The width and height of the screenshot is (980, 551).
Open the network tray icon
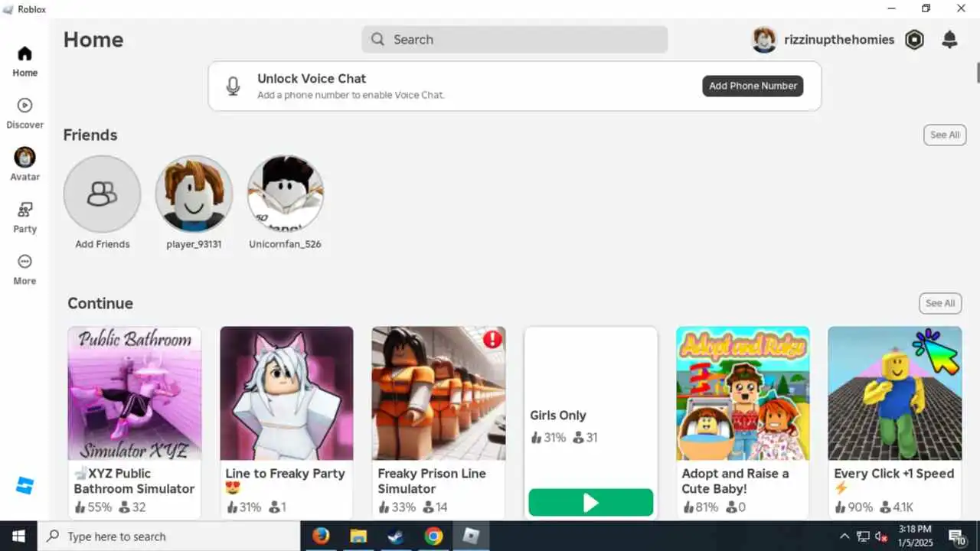[x=863, y=536]
